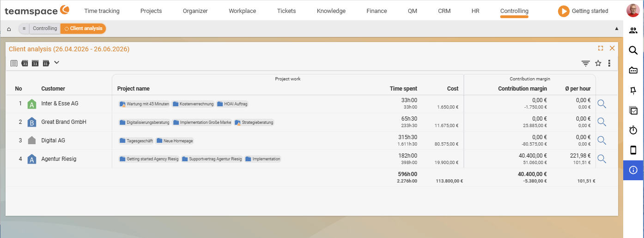Viewport: 644px width, 238px height.
Task: Click the blue B icon of Great Brand GmbH
Action: (x=32, y=122)
